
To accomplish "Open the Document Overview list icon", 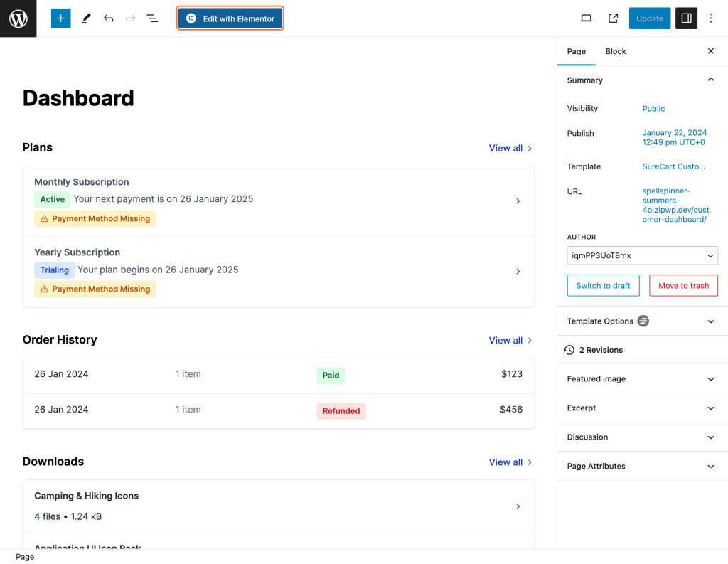I will (x=152, y=18).
